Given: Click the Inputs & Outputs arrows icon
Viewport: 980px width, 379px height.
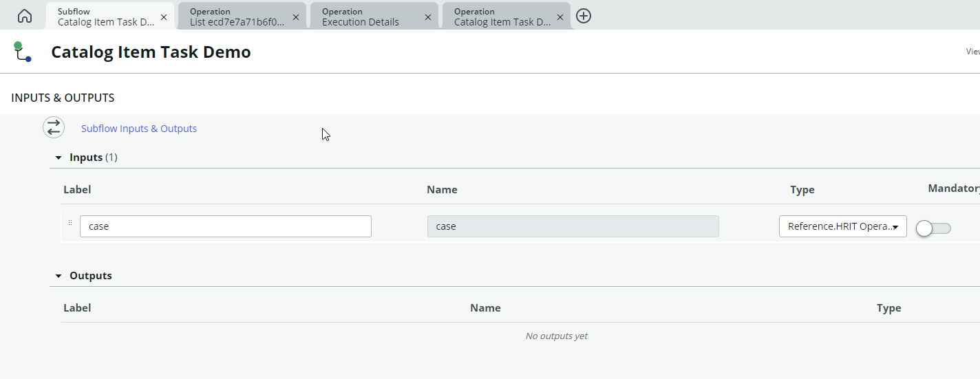Looking at the screenshot, I should [54, 128].
